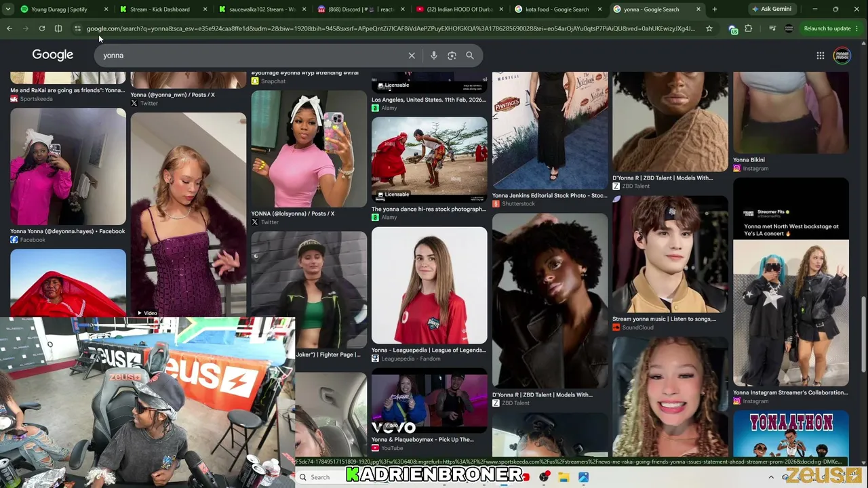Open Yonna & Plaqueboymax Pick Up The link
This screenshot has height=488, width=868.
[422, 440]
